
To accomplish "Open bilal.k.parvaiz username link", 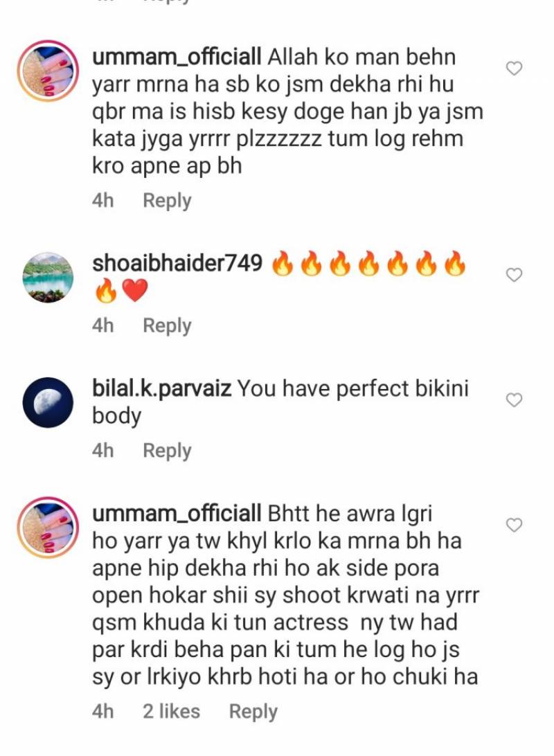I will (161, 388).
